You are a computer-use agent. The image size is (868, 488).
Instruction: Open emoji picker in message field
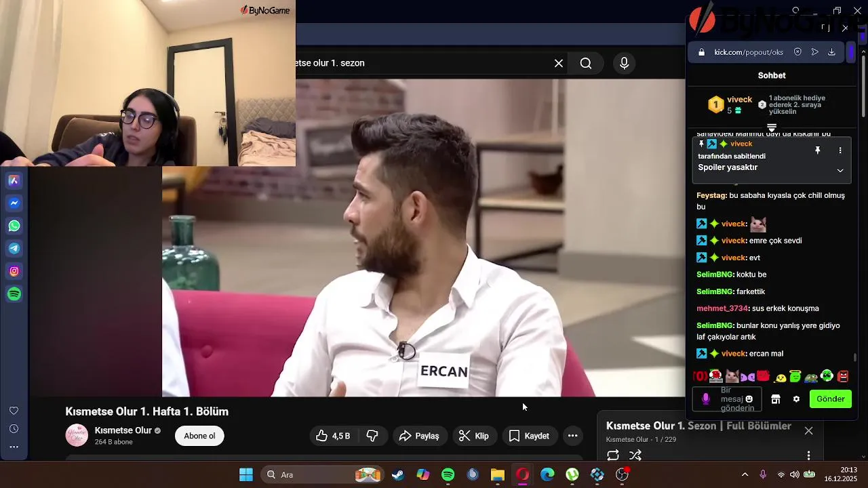click(749, 399)
